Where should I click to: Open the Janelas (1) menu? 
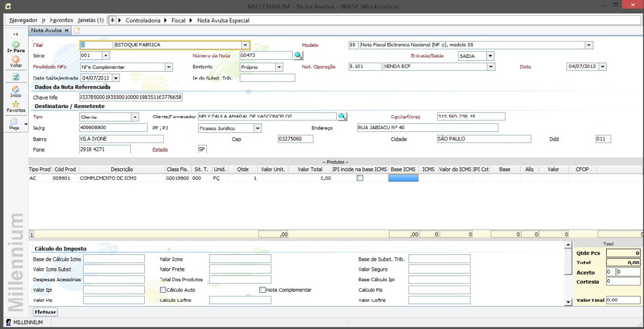pos(91,20)
